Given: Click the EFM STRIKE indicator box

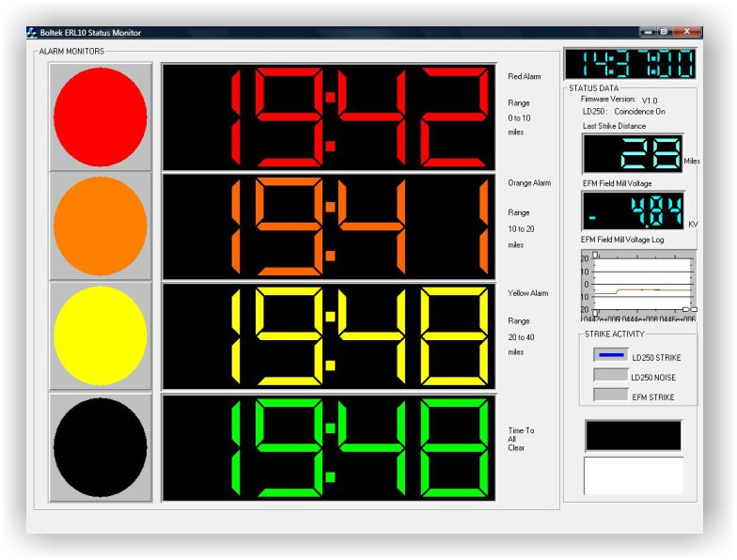Looking at the screenshot, I should click(611, 395).
